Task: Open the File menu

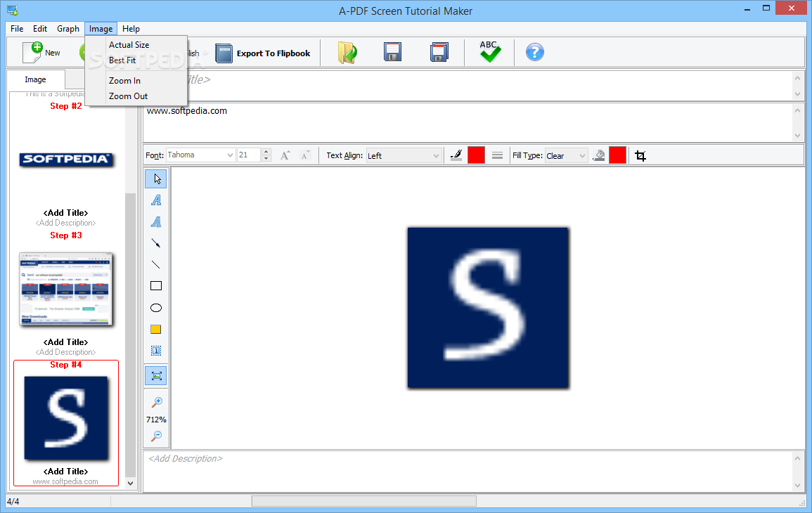Action: (17, 29)
